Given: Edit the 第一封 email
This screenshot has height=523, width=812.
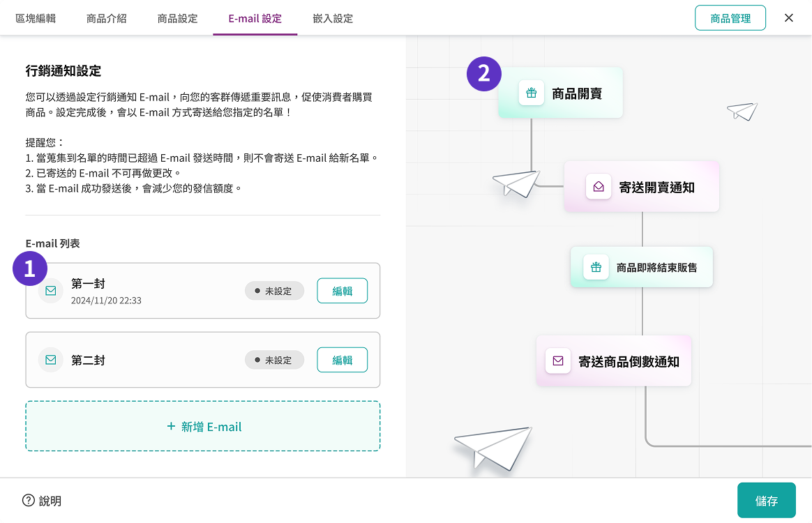Looking at the screenshot, I should click(342, 291).
